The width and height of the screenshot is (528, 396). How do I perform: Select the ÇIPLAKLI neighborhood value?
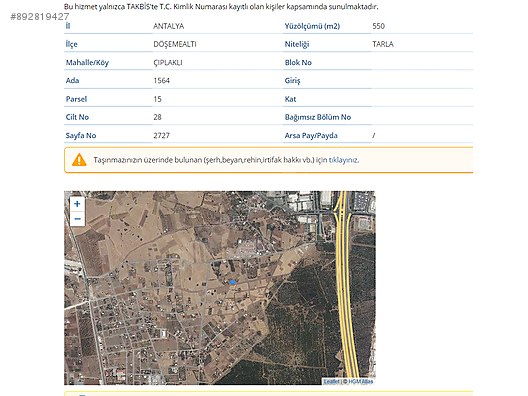tap(168, 63)
